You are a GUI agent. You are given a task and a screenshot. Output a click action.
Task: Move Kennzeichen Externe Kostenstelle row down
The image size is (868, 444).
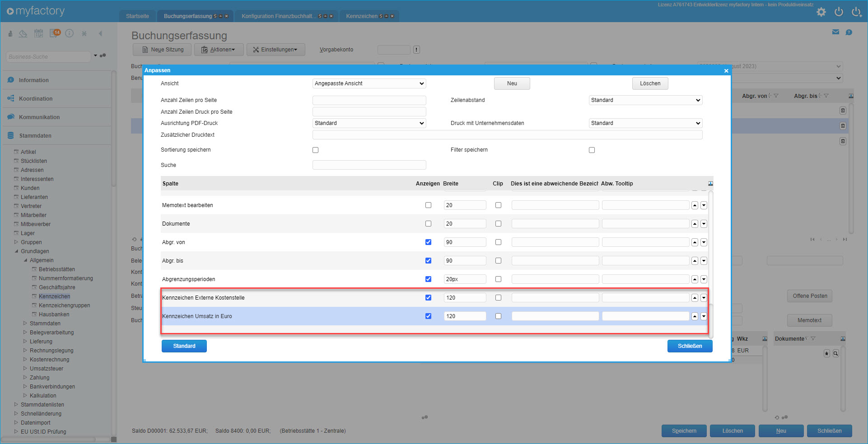point(704,298)
